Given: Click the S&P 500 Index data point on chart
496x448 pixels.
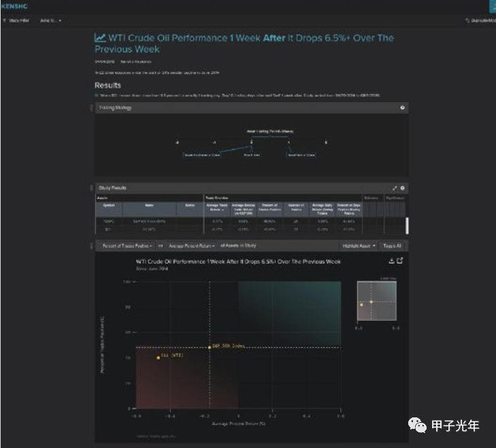Looking at the screenshot, I should click(210, 347).
